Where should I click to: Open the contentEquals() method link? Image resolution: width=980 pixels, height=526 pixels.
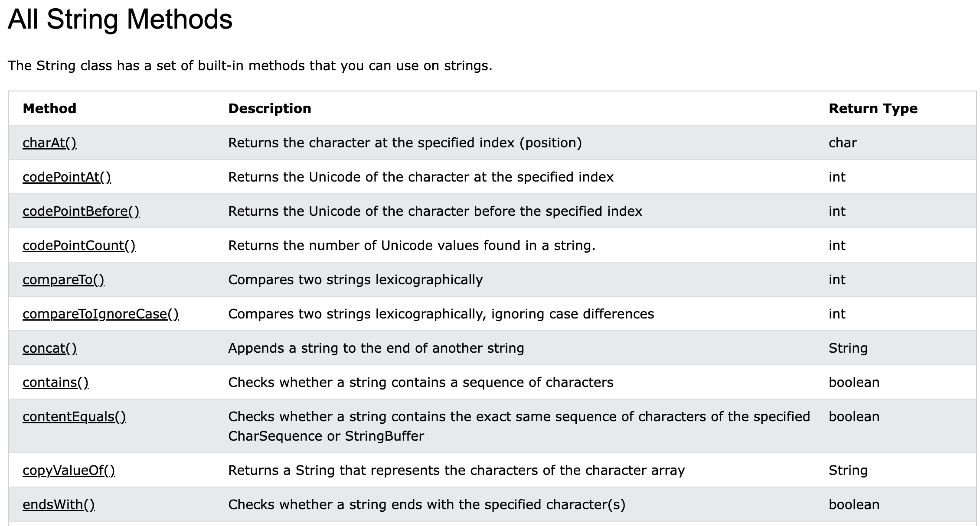click(74, 416)
